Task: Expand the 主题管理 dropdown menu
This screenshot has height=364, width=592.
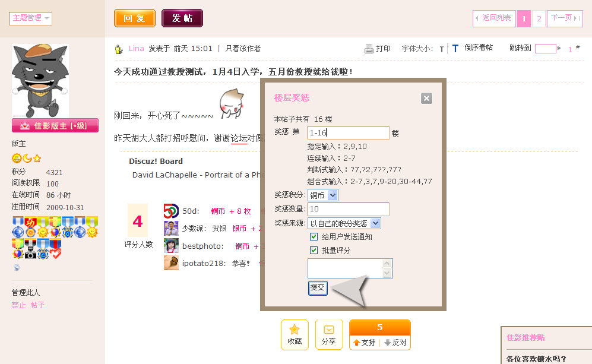Action: [31, 18]
